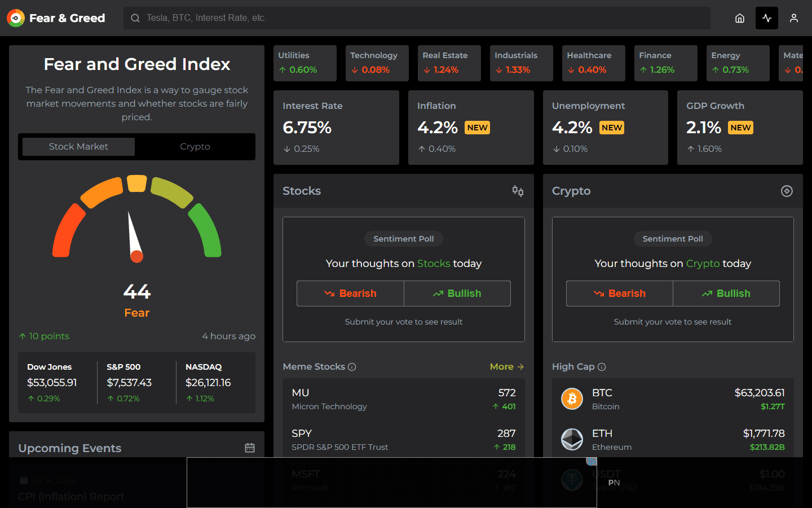Switch to the Crypto tab in the index card

click(x=195, y=147)
